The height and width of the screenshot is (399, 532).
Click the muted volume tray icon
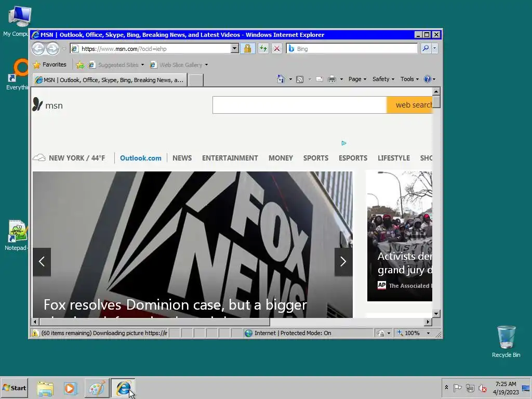482,388
